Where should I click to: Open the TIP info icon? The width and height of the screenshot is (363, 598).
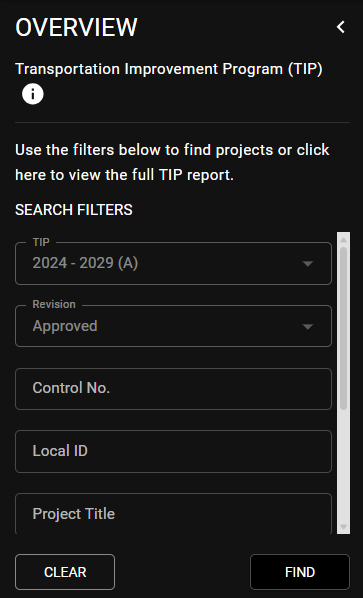pyautogui.click(x=33, y=94)
